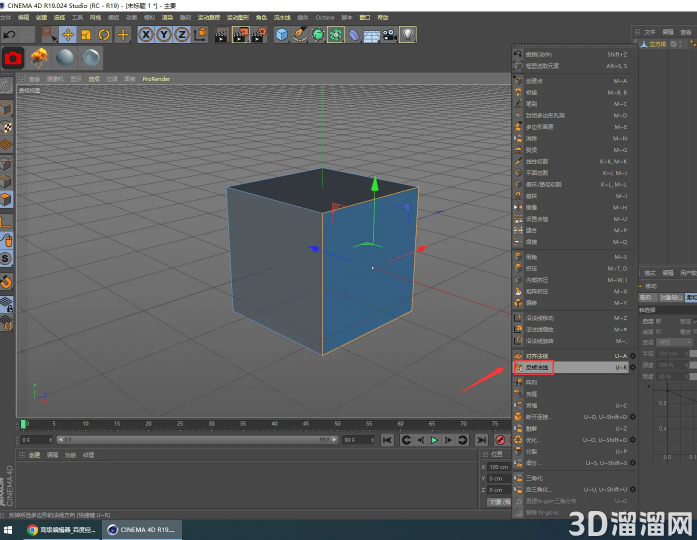Open the ProRender viewport menu
This screenshot has width=697, height=540.
156,79
